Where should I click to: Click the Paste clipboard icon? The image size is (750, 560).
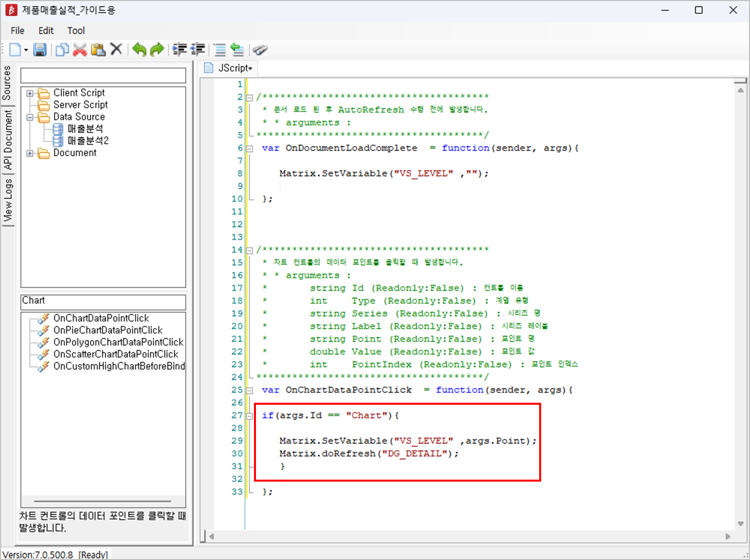coord(98,50)
